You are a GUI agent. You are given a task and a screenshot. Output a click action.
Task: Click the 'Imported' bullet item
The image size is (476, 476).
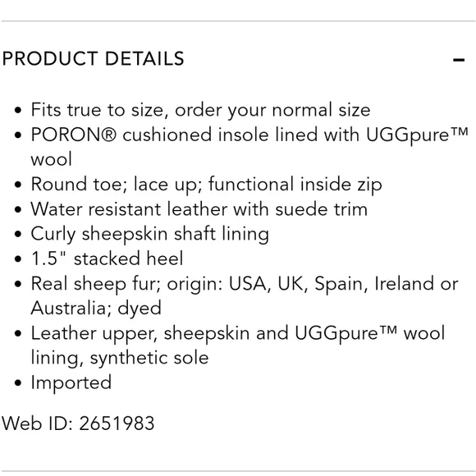click(x=71, y=382)
